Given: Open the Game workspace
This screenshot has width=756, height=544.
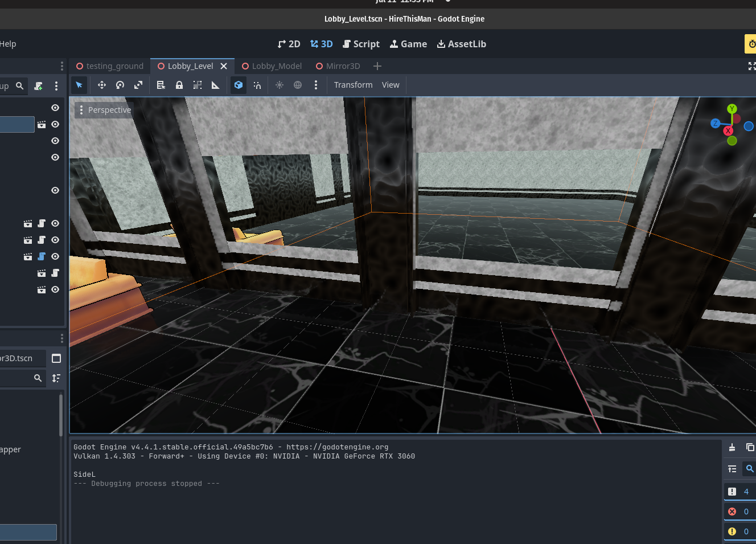Looking at the screenshot, I should pyautogui.click(x=408, y=44).
